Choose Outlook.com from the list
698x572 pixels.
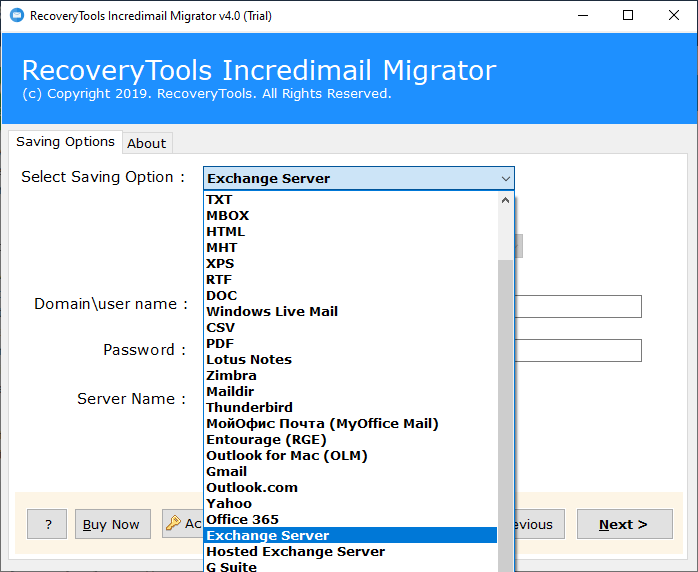tap(350, 488)
